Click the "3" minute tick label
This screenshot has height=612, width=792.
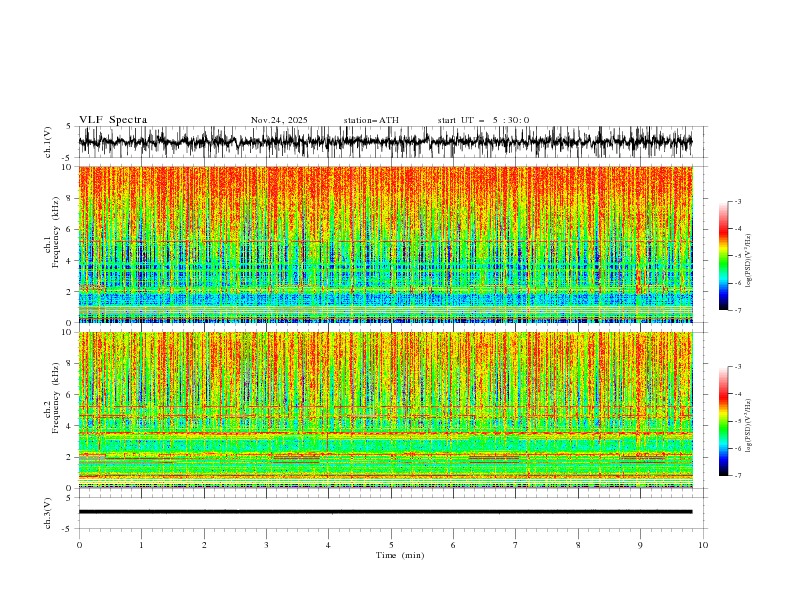(266, 545)
